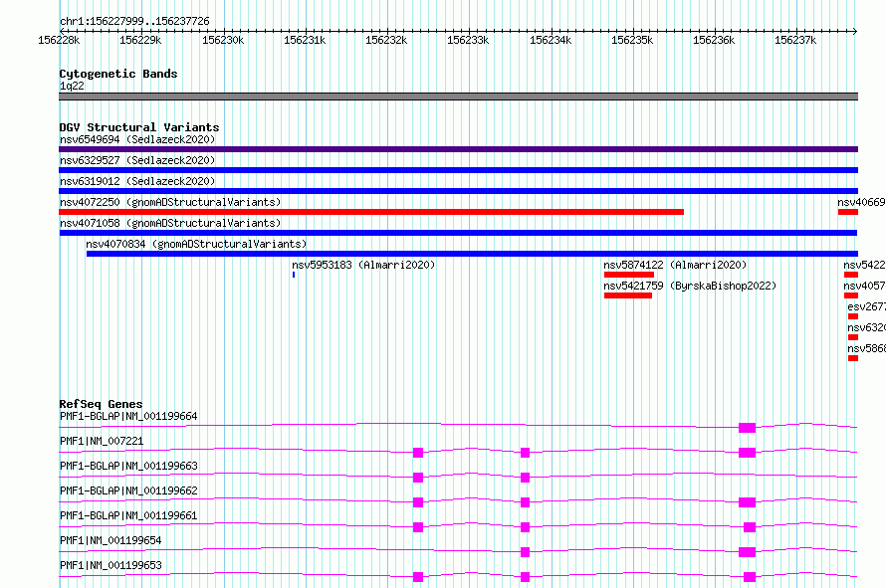Select the single exon of PMF1-BGLAP|NM_001199664
The image size is (886, 588).
(x=747, y=428)
